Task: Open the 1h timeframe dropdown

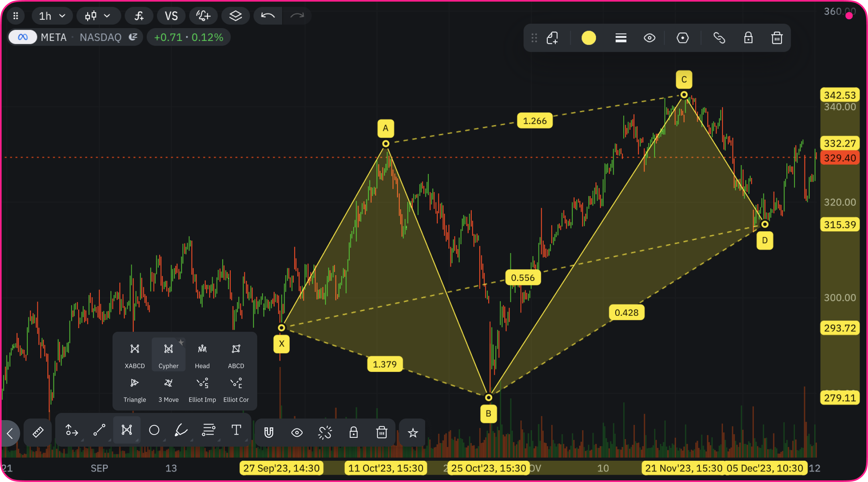Action: [52, 16]
